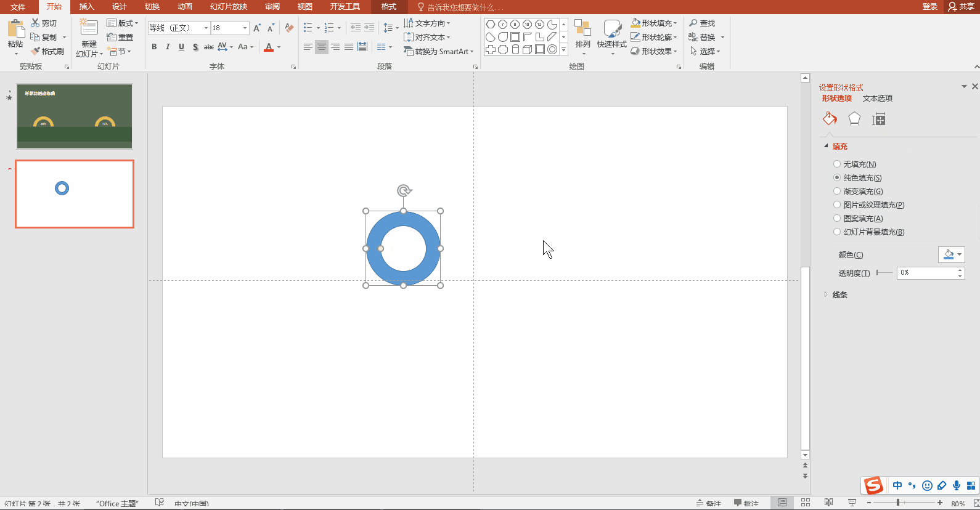Click Reset (重置) slide button
This screenshot has width=980, height=510.
coord(120,37)
